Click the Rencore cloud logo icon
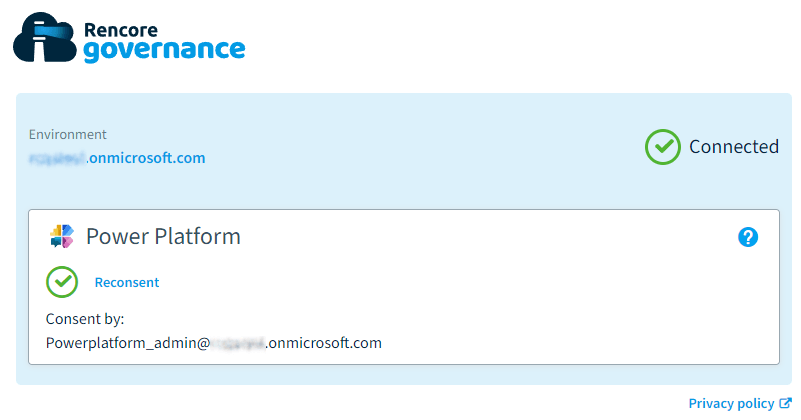801x420 pixels. tap(45, 38)
